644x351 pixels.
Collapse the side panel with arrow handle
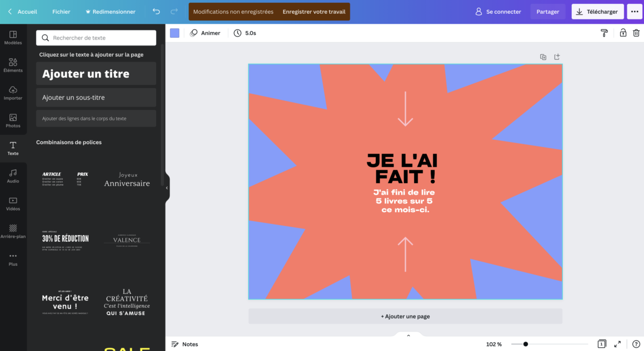tap(167, 188)
